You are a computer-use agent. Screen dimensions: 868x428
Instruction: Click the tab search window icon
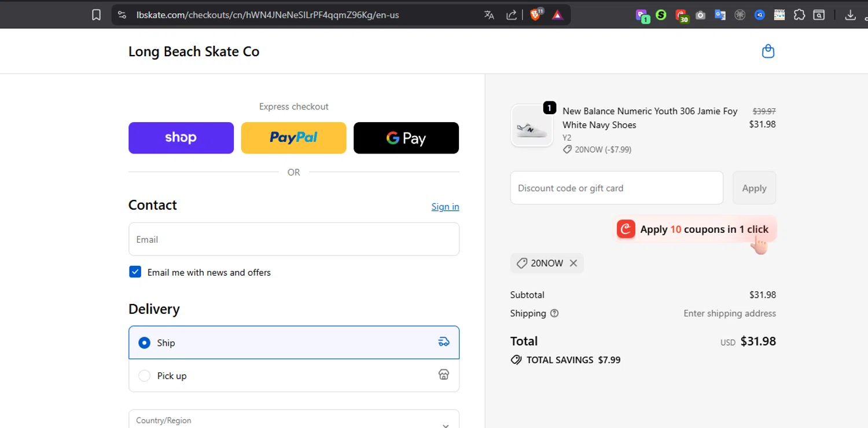pos(819,15)
